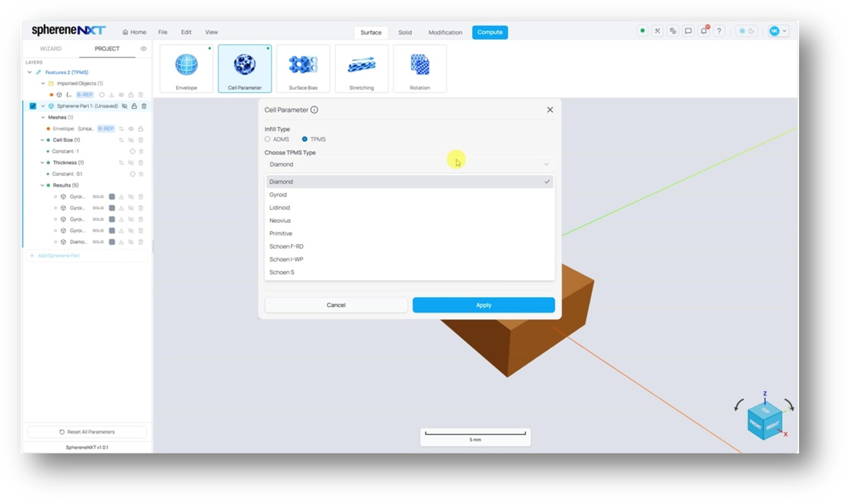The height and width of the screenshot is (504, 849).
Task: Toggle visibility of the Envelope mesh
Action: [x=131, y=129]
